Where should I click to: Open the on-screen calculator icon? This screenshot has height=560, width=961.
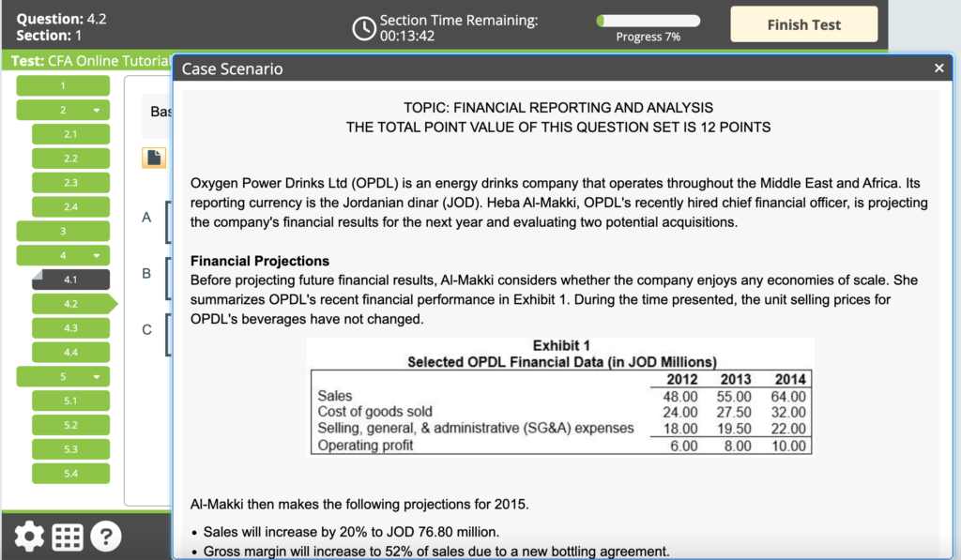(x=67, y=536)
